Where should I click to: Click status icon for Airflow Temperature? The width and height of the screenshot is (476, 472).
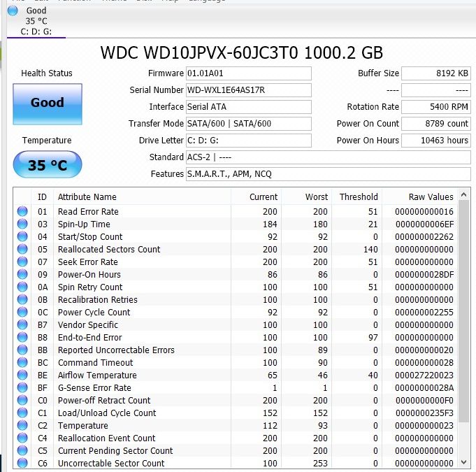click(22, 375)
